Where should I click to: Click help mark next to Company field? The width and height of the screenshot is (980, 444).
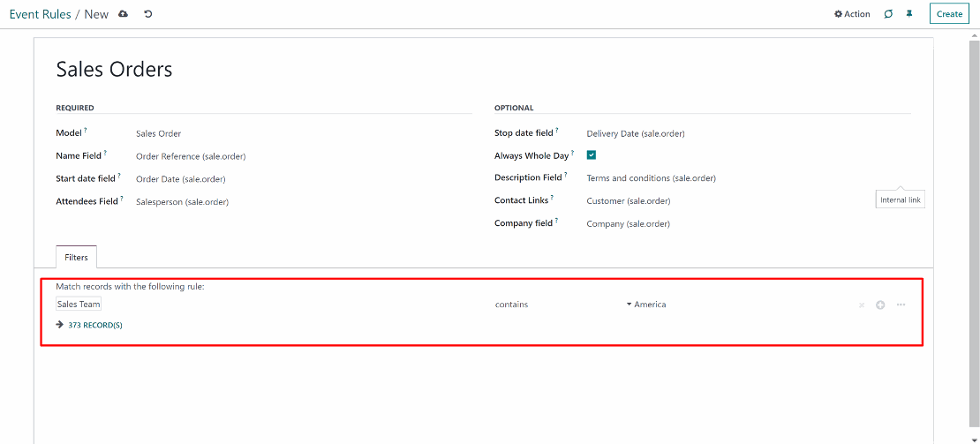point(556,221)
